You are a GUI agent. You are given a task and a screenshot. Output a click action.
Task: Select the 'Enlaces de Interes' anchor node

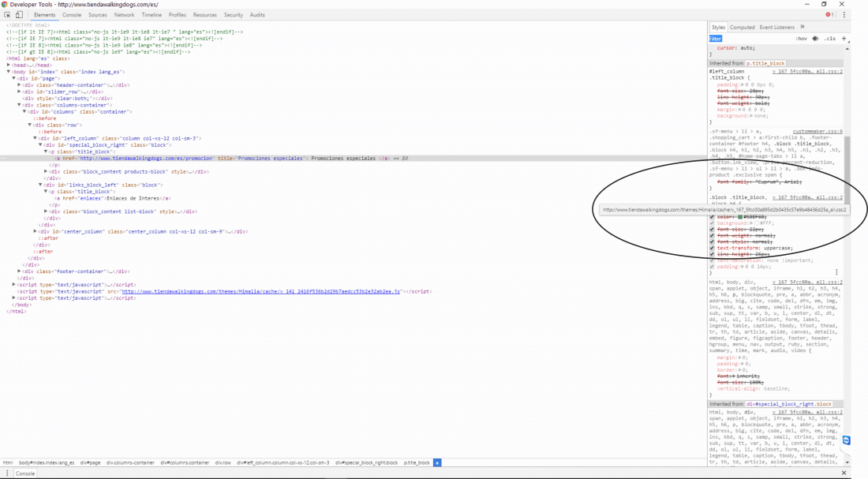(x=112, y=198)
